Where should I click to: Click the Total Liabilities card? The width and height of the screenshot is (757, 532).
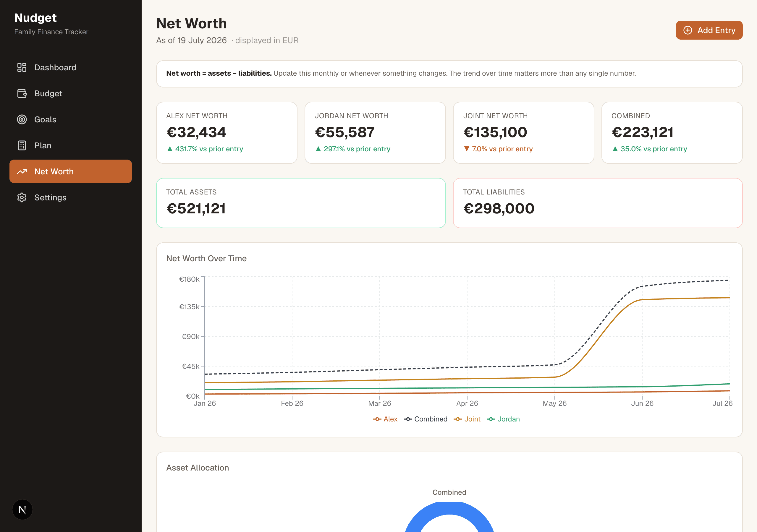(x=598, y=203)
